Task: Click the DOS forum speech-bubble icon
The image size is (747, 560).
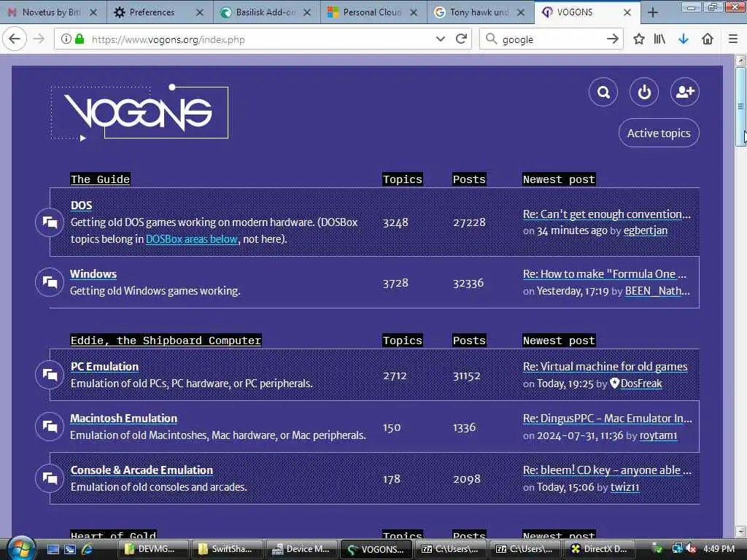Action: click(50, 222)
